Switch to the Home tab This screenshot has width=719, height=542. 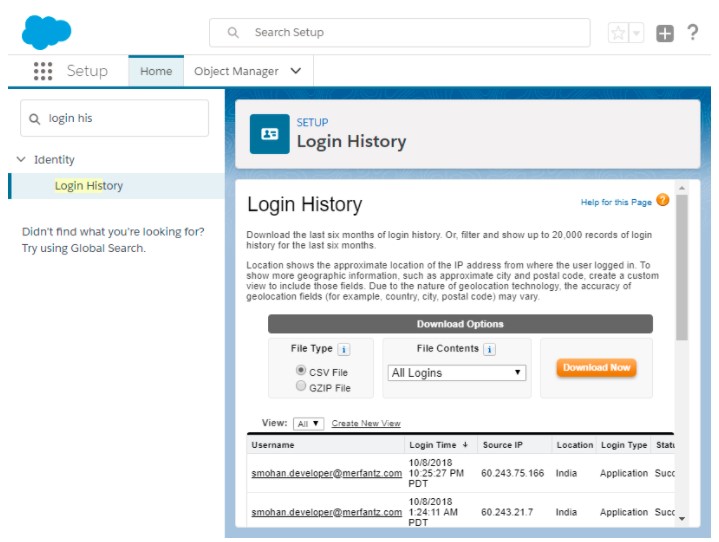156,72
